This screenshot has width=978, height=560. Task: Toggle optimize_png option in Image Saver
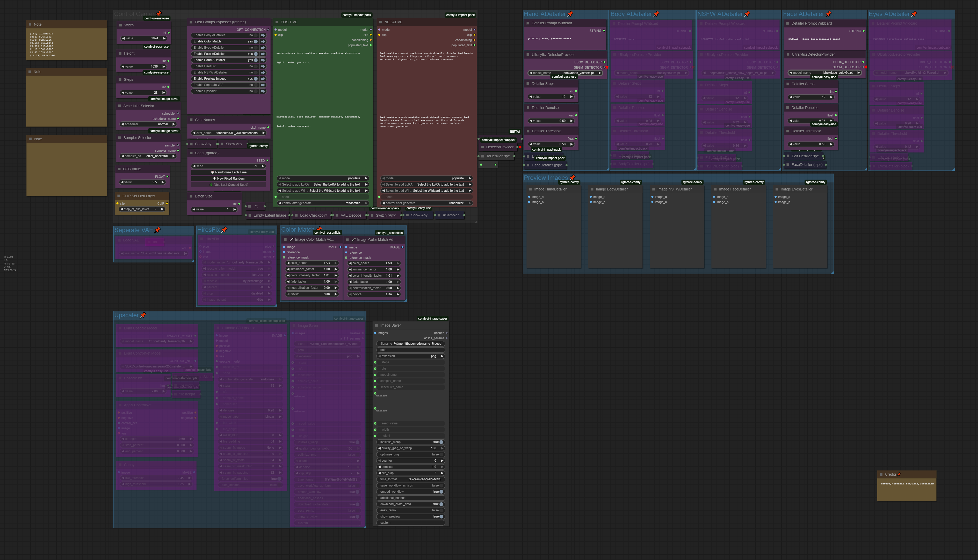[x=441, y=454]
